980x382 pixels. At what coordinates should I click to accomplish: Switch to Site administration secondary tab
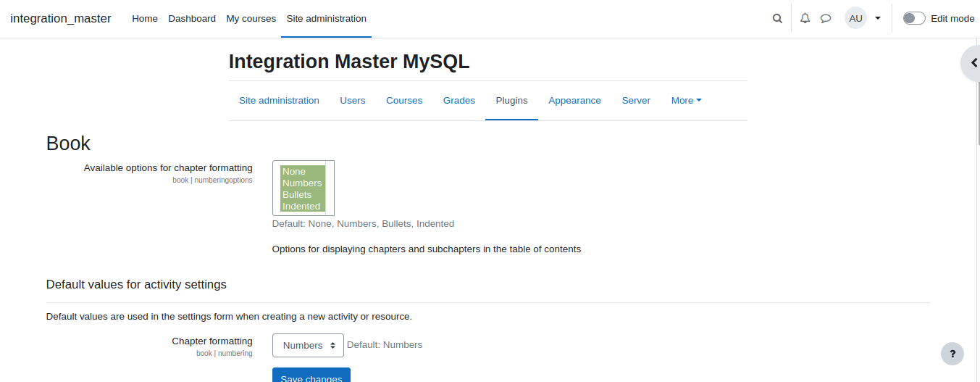click(279, 101)
